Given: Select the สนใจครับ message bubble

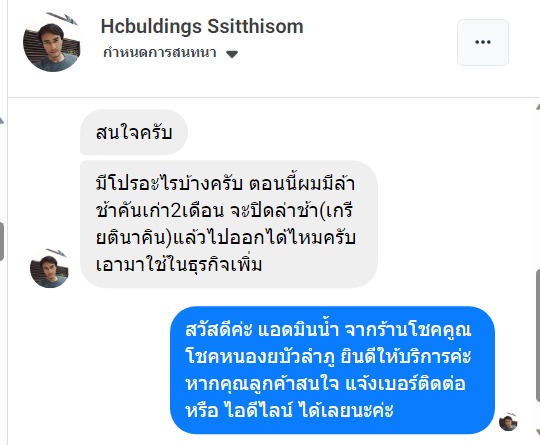Looking at the screenshot, I should coord(134,132).
